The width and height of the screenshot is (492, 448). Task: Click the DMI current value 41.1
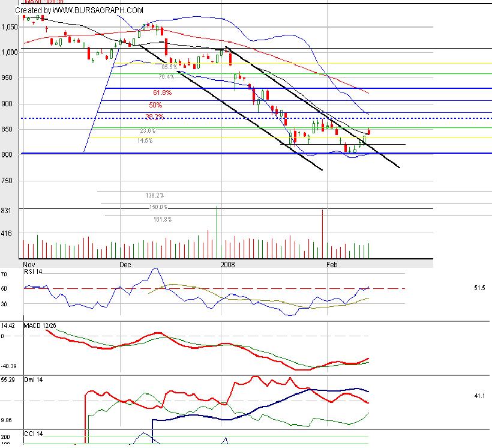(479, 396)
